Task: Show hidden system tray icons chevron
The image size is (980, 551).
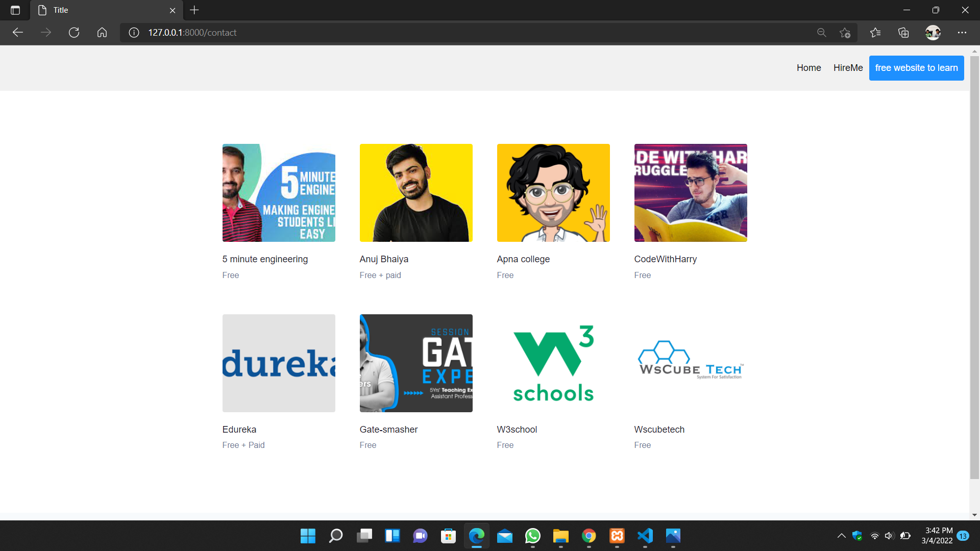Action: (841, 536)
